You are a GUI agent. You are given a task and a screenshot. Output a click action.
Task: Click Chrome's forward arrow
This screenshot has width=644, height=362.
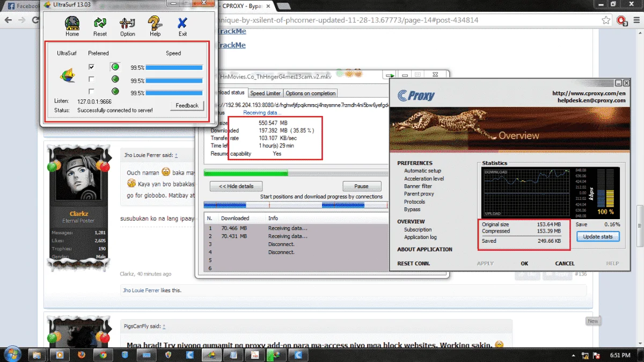(x=22, y=20)
